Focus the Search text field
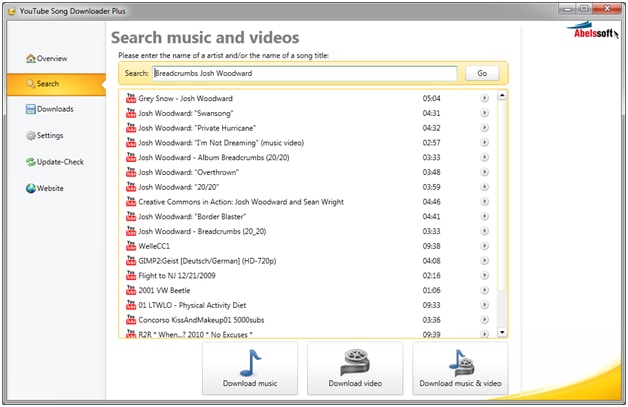Screen dimensions: 628x407 (x=304, y=73)
